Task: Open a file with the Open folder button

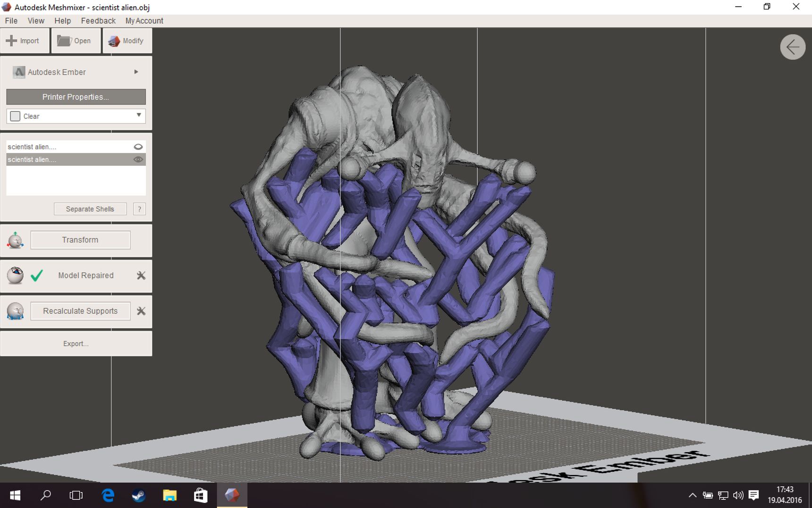Action: (76, 41)
